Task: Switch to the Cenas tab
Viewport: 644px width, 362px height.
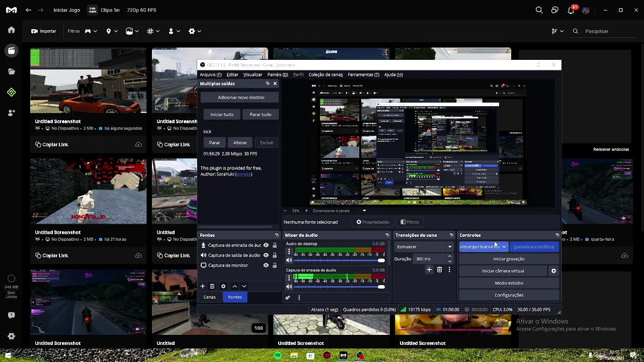Action: 209,297
